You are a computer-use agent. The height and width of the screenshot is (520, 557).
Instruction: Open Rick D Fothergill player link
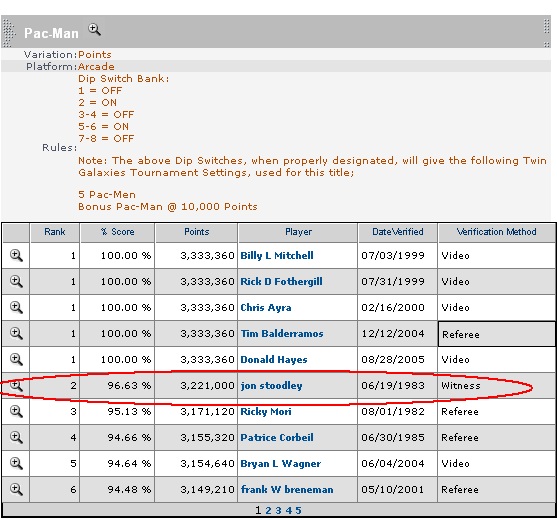point(281,281)
